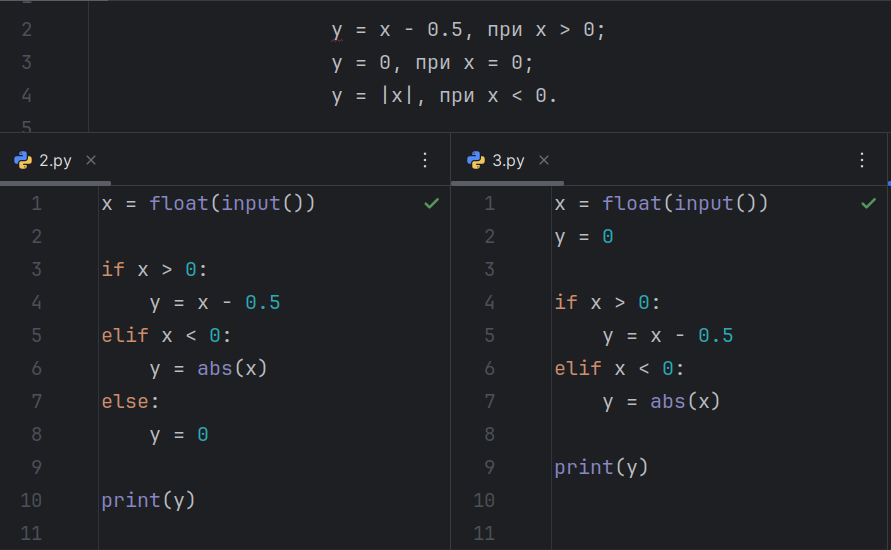891x550 pixels.
Task: Click line number 2 in the top pane gutter
Action: point(27,30)
